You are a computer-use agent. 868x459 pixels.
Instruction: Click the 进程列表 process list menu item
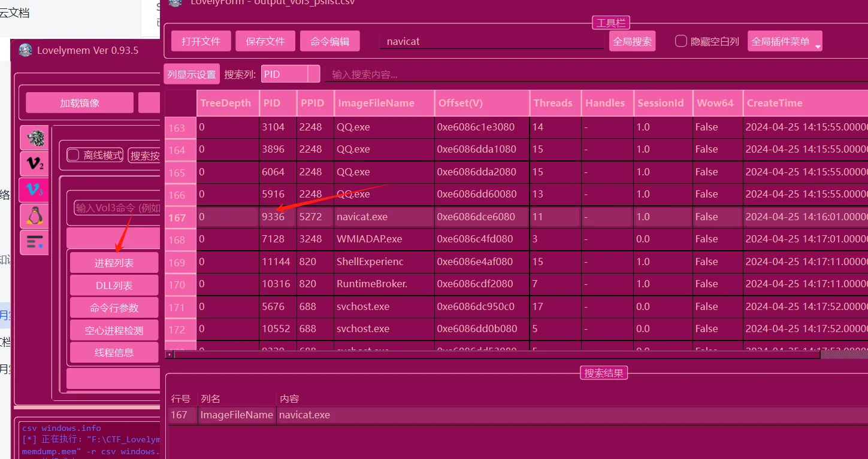coord(114,263)
